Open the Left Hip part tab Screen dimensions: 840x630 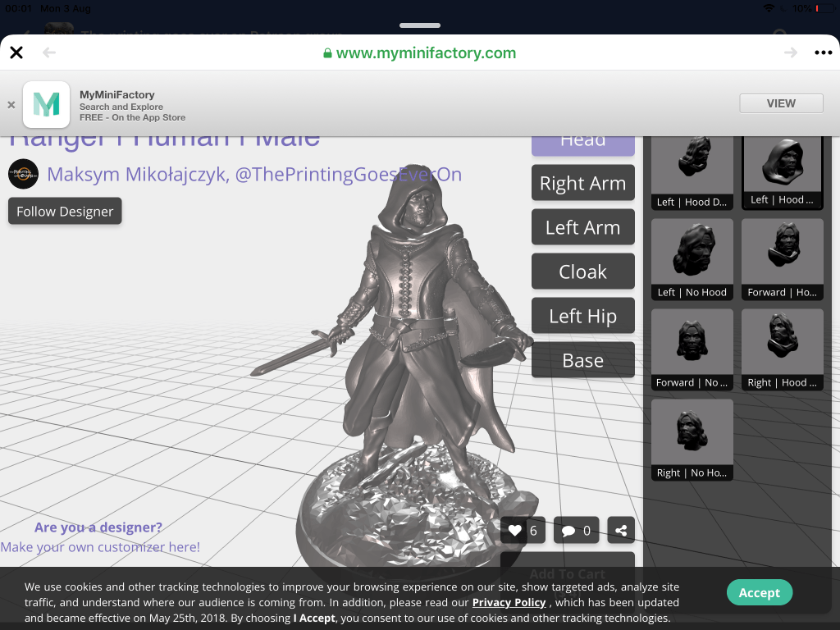(582, 316)
